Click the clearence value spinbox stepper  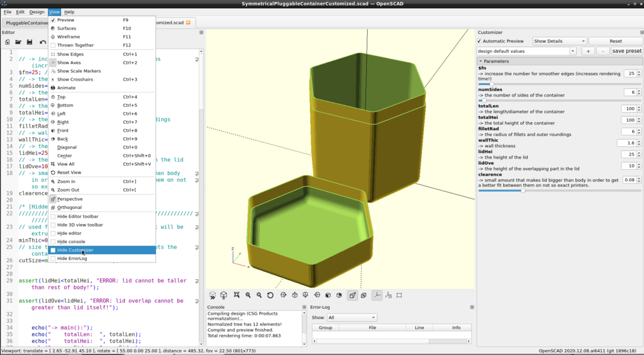point(639,180)
